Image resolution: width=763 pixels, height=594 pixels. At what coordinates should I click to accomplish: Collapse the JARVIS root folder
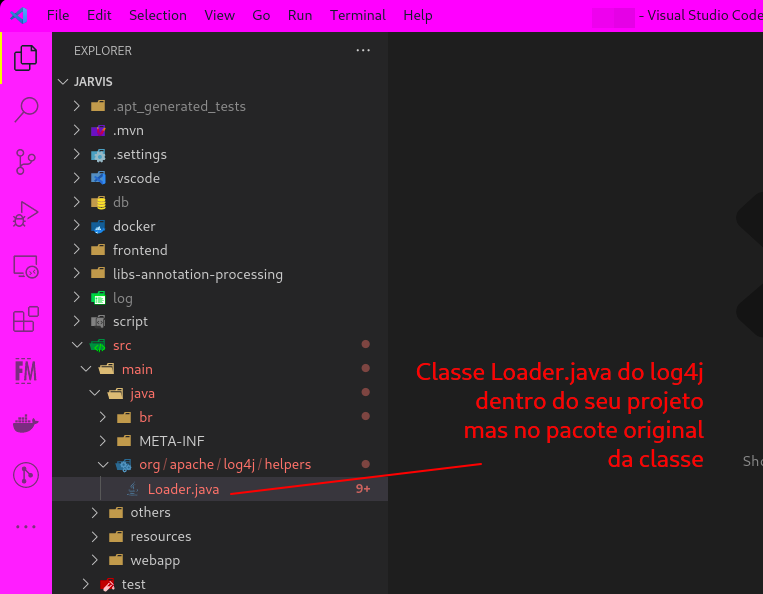63,82
